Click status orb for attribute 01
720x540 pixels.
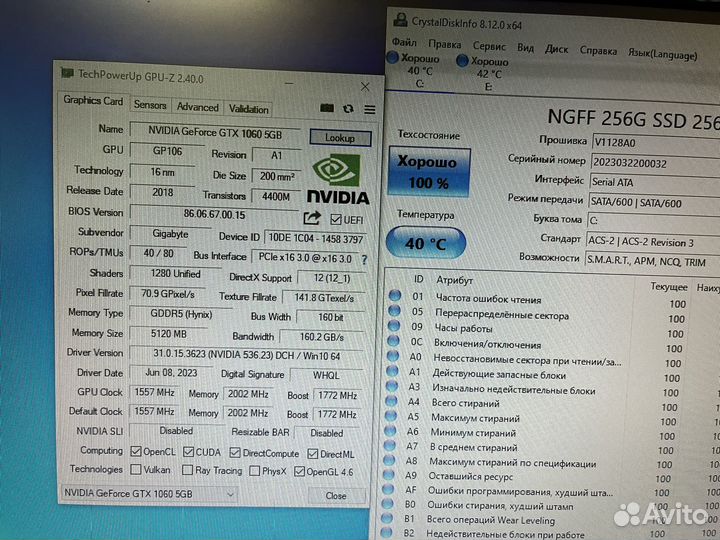(395, 295)
